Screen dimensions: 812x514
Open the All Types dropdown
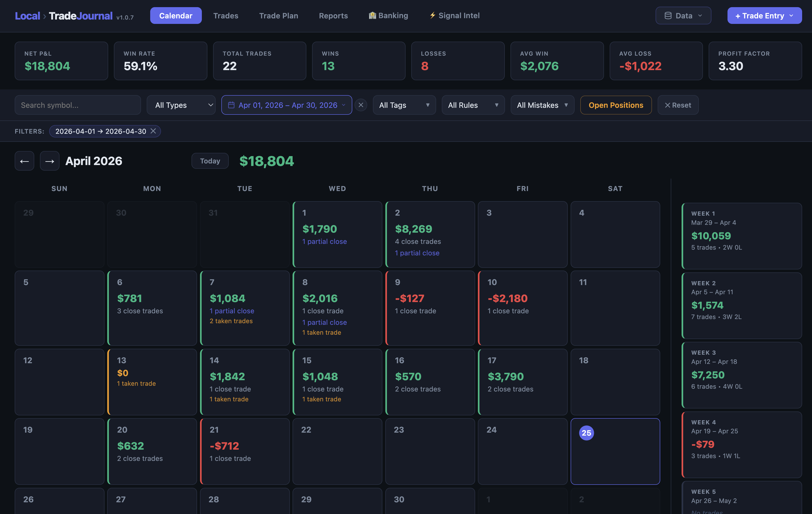coord(181,105)
